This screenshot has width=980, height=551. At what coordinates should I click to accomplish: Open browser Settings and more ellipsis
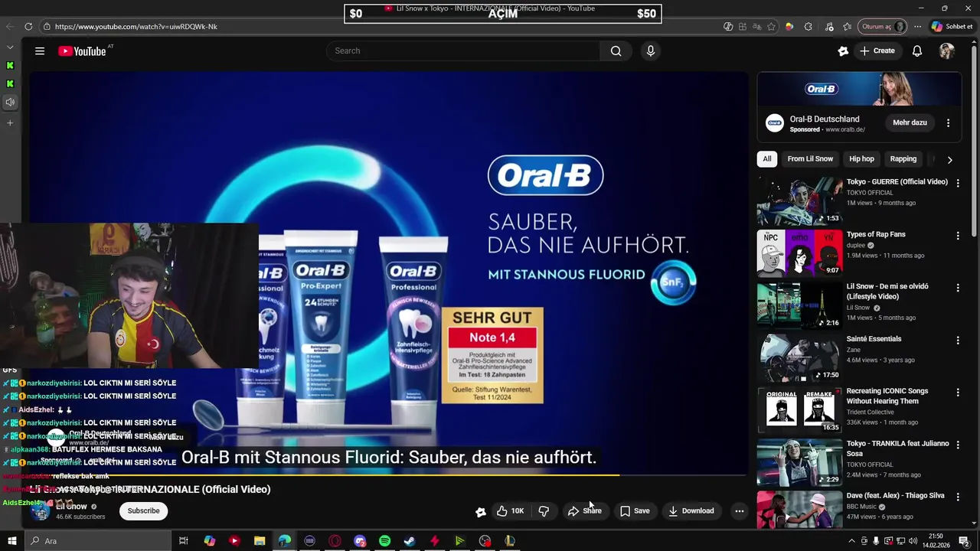pyautogui.click(x=917, y=27)
